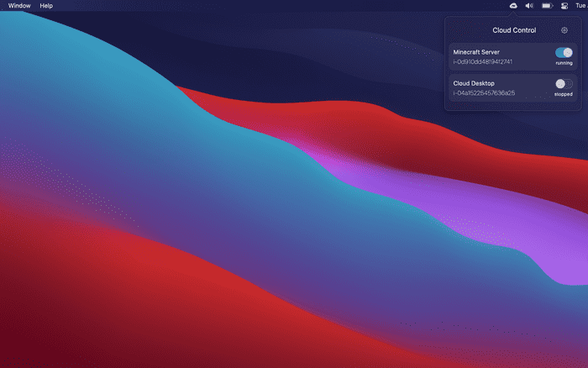Click instance ID beginning i-04a15
This screenshot has width=588, height=368.
pos(484,93)
